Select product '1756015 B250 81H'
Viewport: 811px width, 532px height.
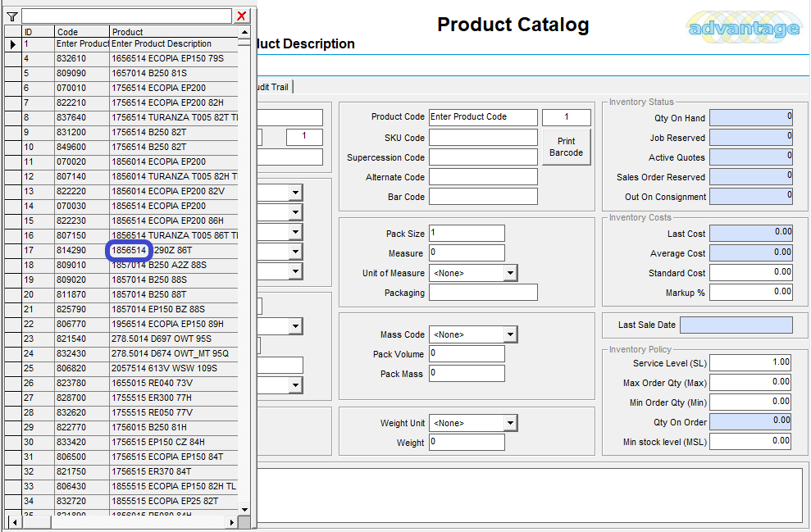click(x=174, y=427)
